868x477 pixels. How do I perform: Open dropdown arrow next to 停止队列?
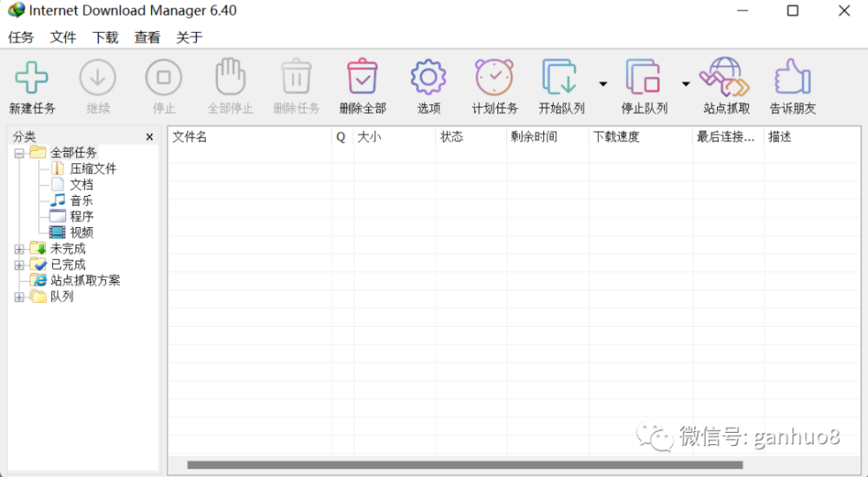(686, 84)
